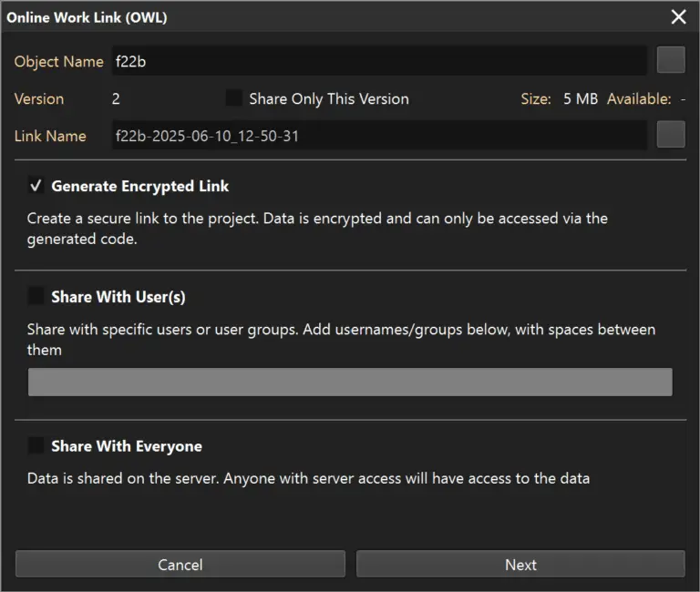Click the square button beside Link Name field
Viewport: 700px width, 592px height.
click(671, 135)
